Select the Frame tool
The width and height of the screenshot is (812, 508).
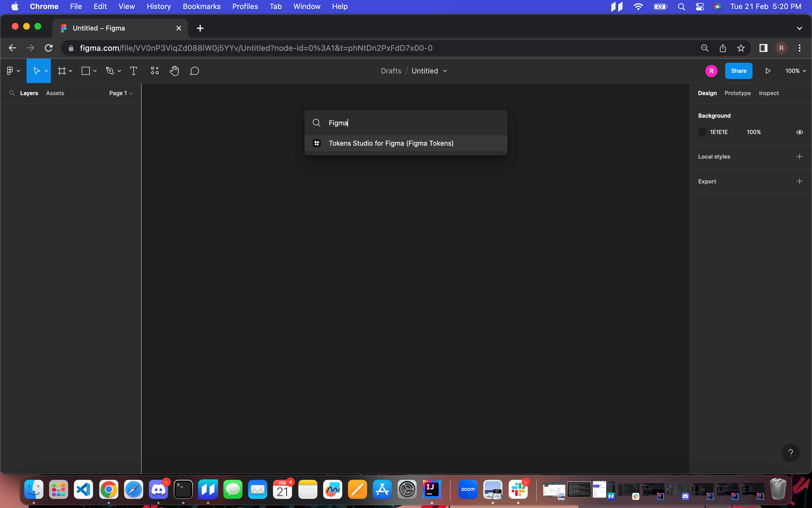(x=62, y=71)
